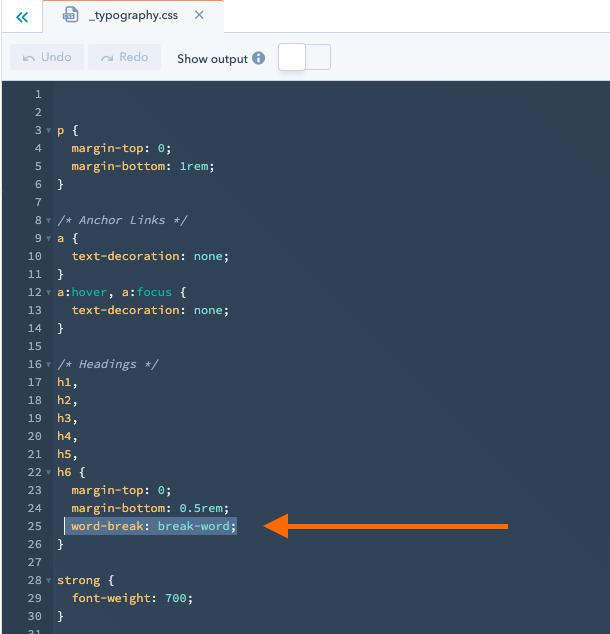The image size is (610, 634).
Task: Toggle the Show output switch
Action: tap(304, 58)
